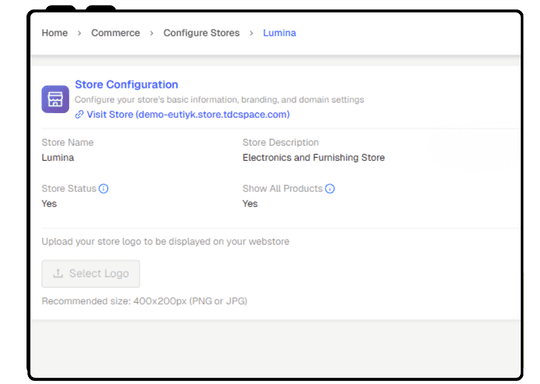This screenshot has width=540, height=384.
Task: Open the Configure Stores breadcrumb
Action: (x=201, y=33)
